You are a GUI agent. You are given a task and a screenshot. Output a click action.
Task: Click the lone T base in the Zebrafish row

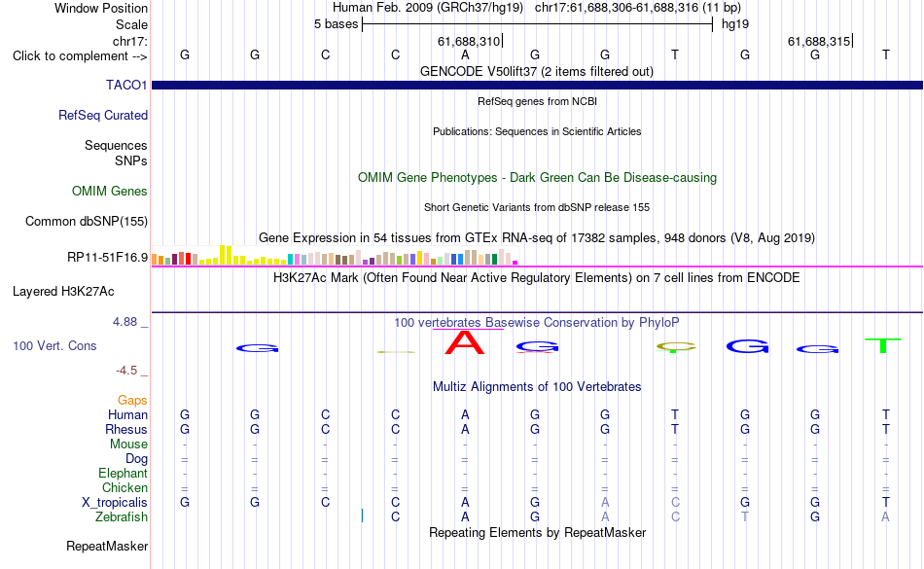(x=745, y=516)
